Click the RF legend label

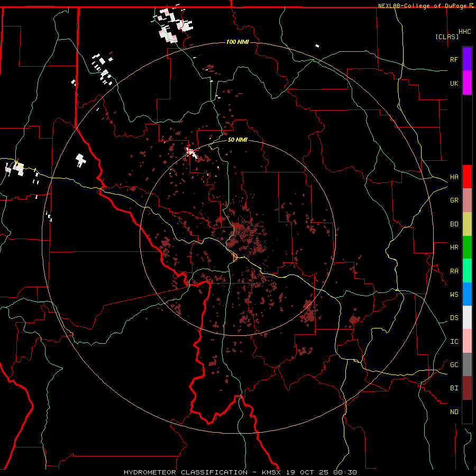click(454, 59)
